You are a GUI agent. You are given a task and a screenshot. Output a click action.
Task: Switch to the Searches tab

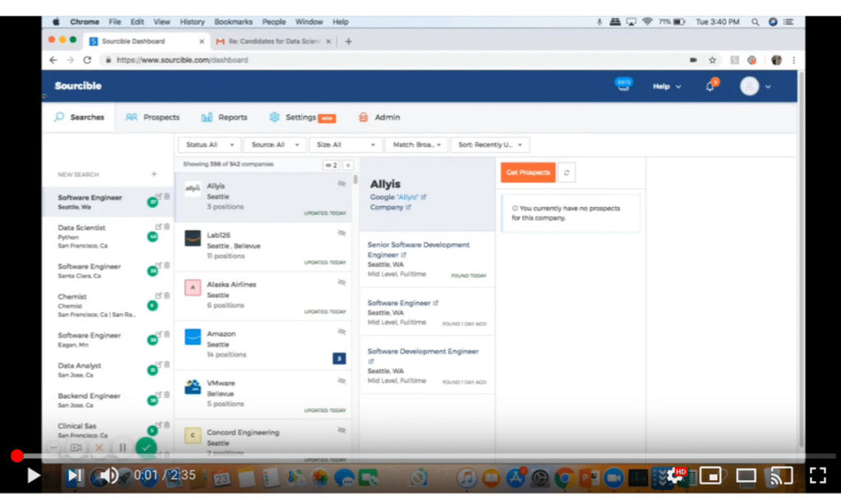pos(79,117)
